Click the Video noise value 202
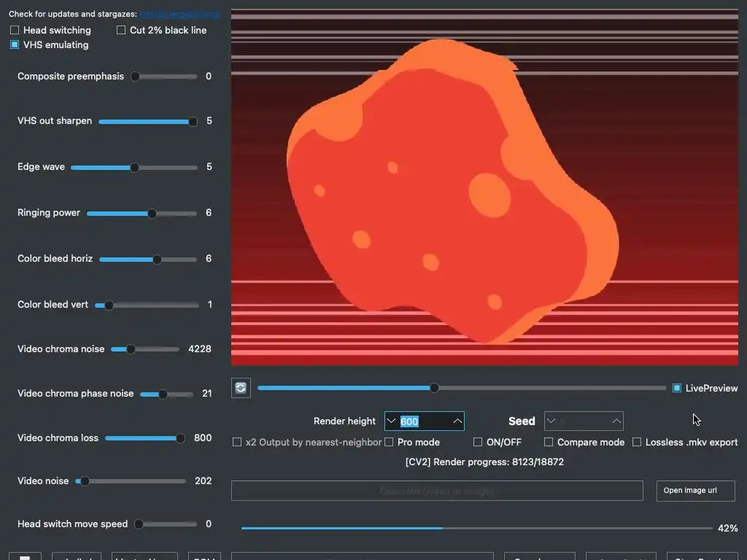Viewport: 747px width, 560px height. [203, 481]
